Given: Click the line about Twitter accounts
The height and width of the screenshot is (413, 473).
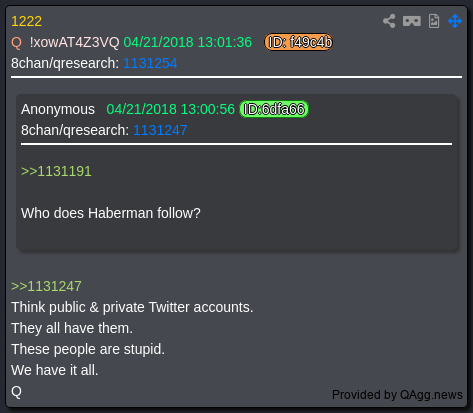Looking at the screenshot, I should [x=132, y=307].
